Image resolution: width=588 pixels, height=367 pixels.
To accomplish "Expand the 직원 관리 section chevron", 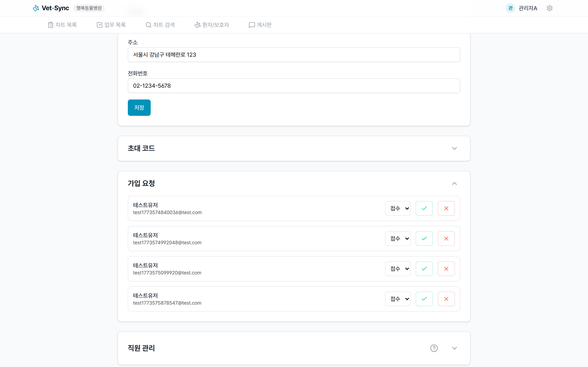I will 454,348.
